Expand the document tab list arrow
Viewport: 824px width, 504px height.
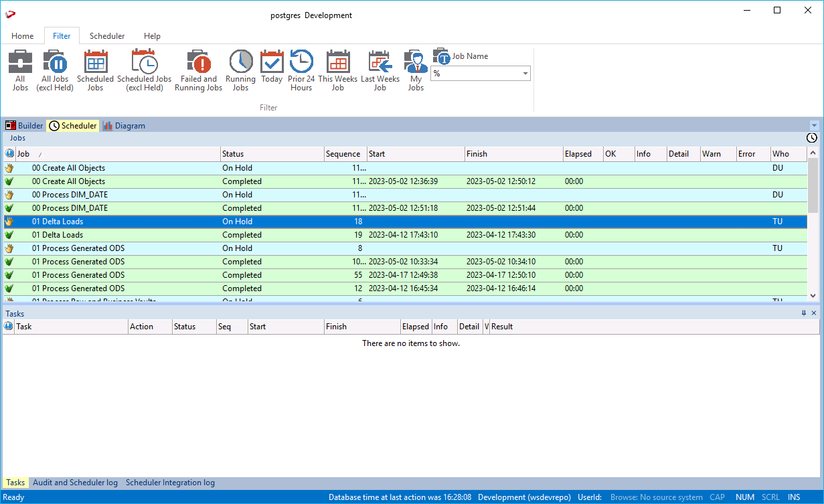[x=814, y=126]
